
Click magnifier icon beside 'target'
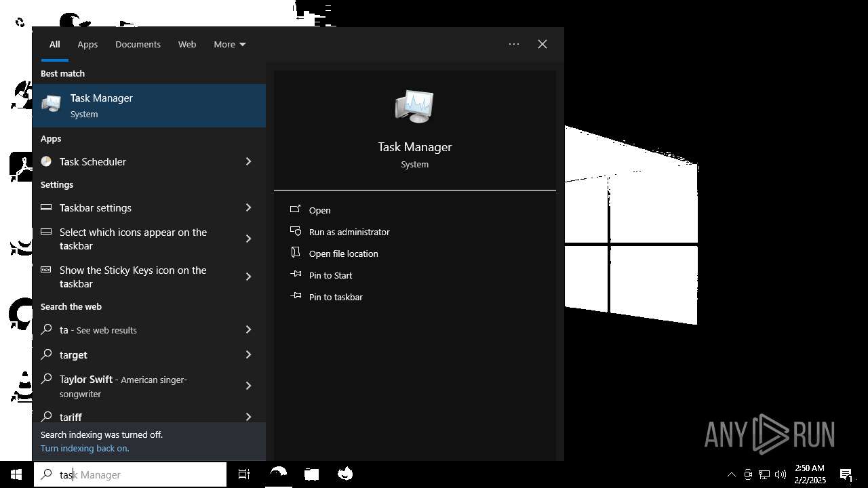tap(46, 354)
